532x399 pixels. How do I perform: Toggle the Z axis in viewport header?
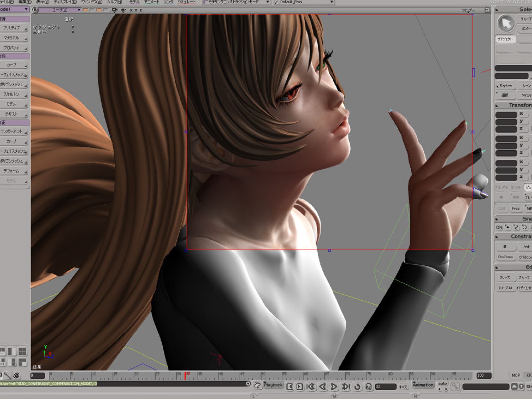point(140,10)
